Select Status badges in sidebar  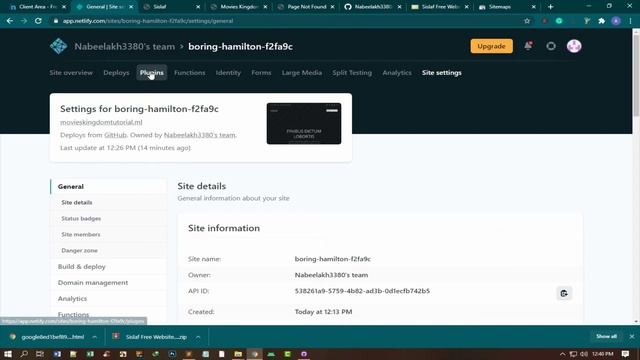pyautogui.click(x=109, y=218)
